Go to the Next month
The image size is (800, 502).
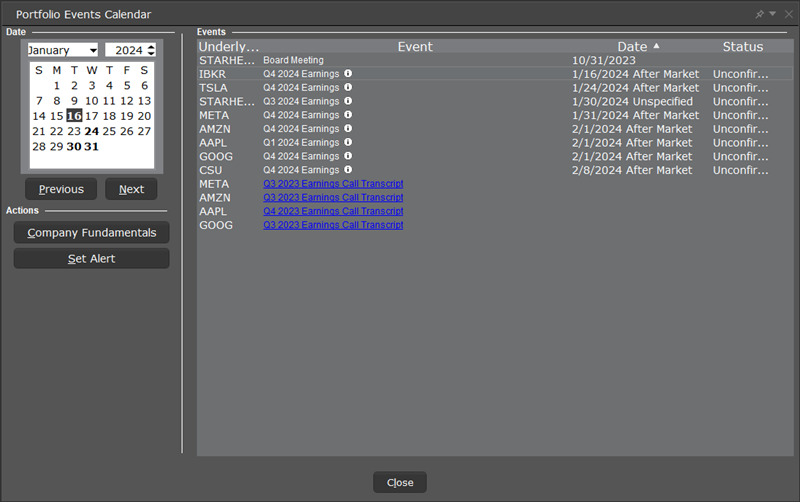click(x=131, y=189)
